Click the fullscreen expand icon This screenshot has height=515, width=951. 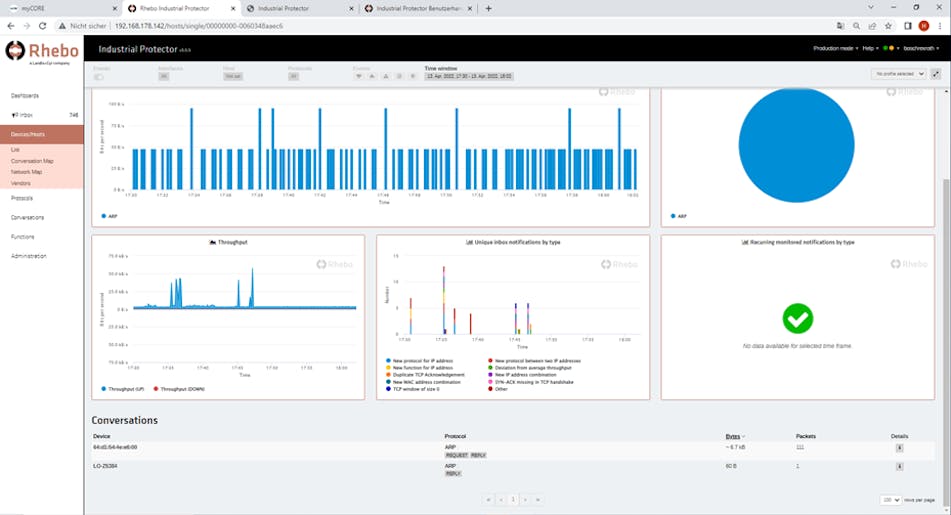coord(936,74)
